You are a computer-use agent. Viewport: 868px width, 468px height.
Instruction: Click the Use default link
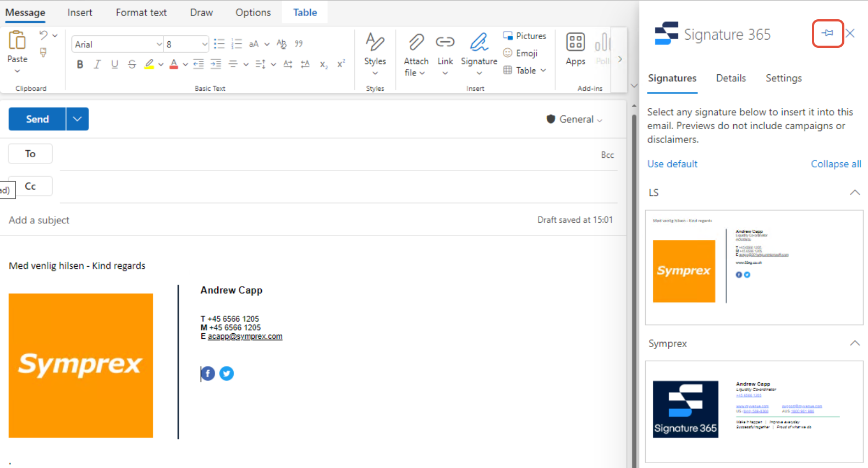click(672, 164)
